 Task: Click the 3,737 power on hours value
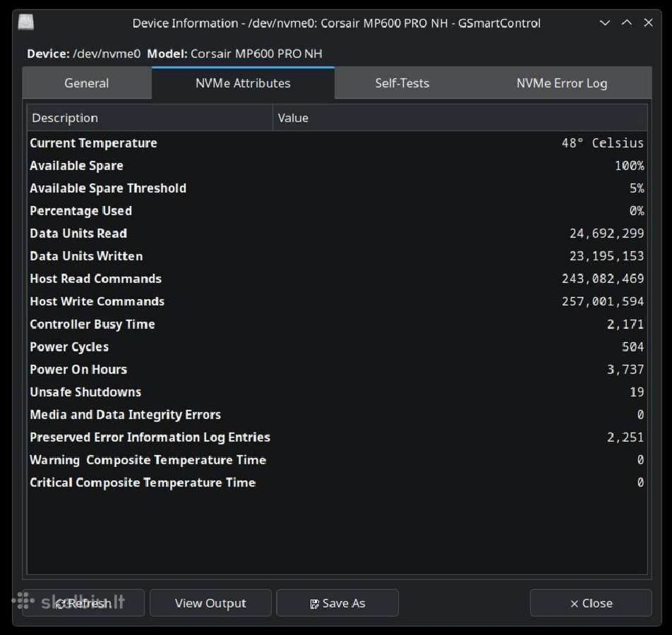coord(625,369)
